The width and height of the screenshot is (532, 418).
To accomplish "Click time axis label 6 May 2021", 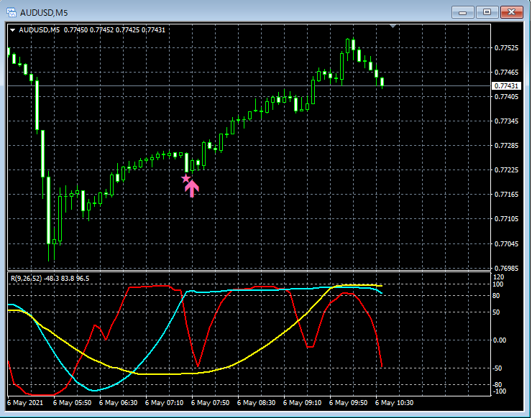I will [x=25, y=403].
